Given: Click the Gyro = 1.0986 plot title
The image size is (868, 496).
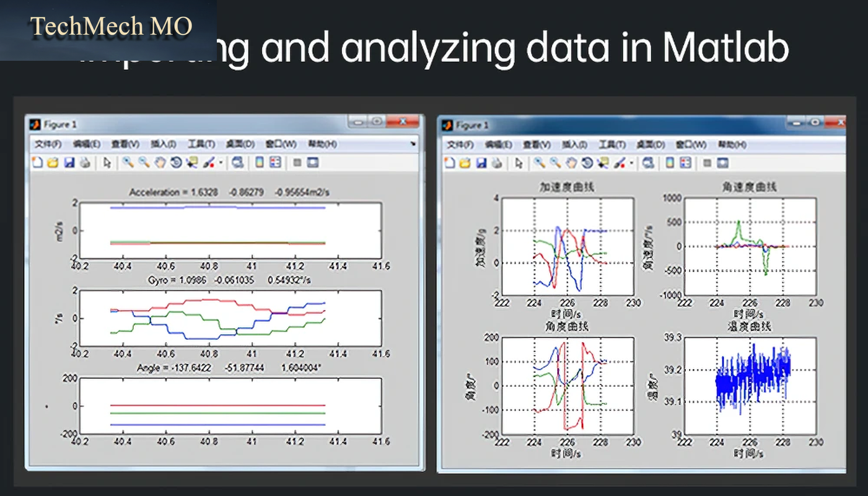Looking at the screenshot, I should point(229,280).
